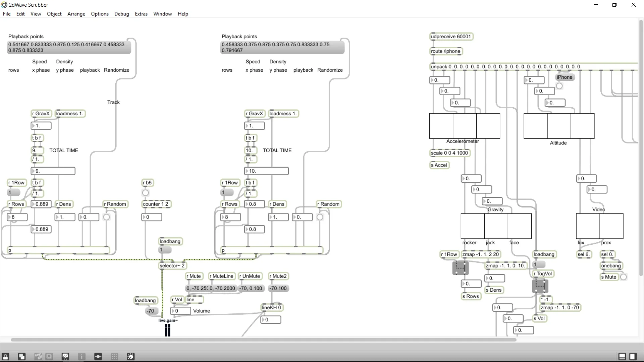This screenshot has height=362, width=644.
Task: Click the Accelerometer multislider display
Action: pos(465,126)
